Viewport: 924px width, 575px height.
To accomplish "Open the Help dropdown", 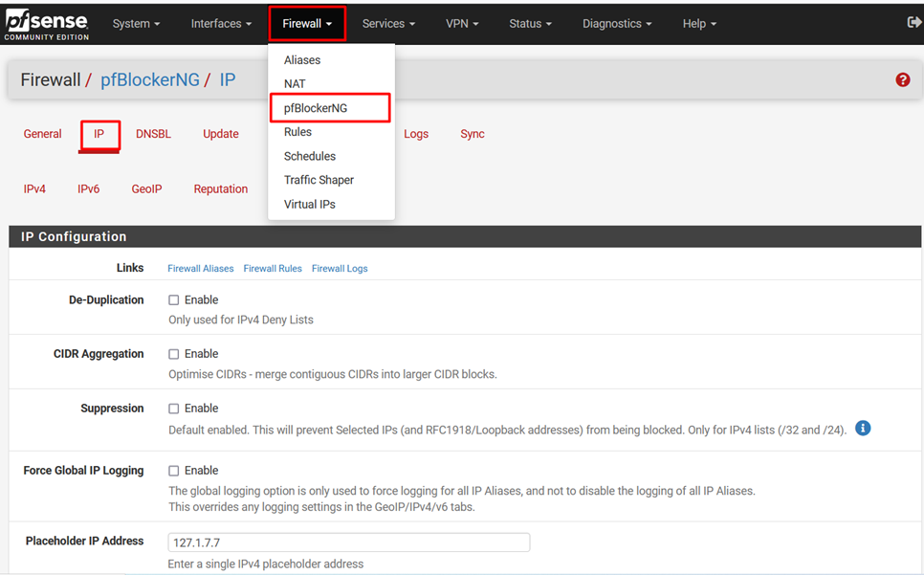I will (x=699, y=24).
